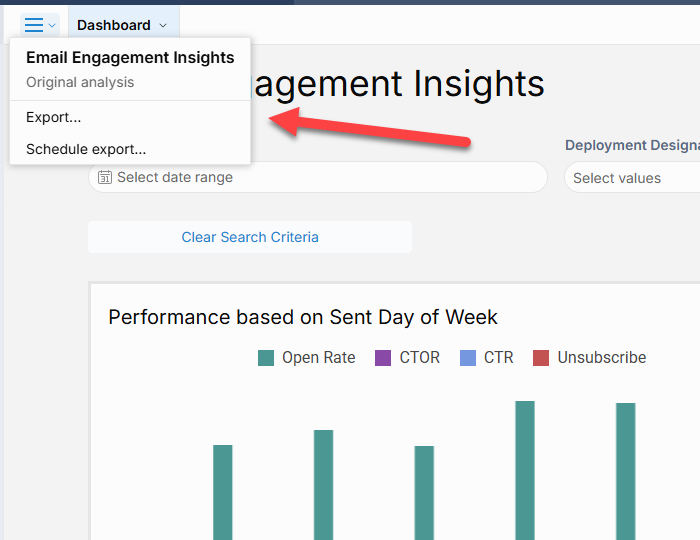Click the blue CTR legend square

(468, 358)
